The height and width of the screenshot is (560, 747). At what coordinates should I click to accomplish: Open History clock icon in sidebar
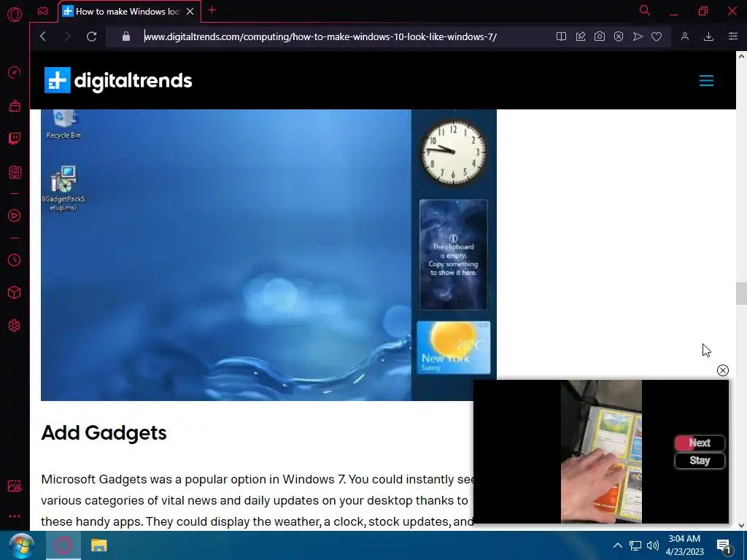pos(15,260)
